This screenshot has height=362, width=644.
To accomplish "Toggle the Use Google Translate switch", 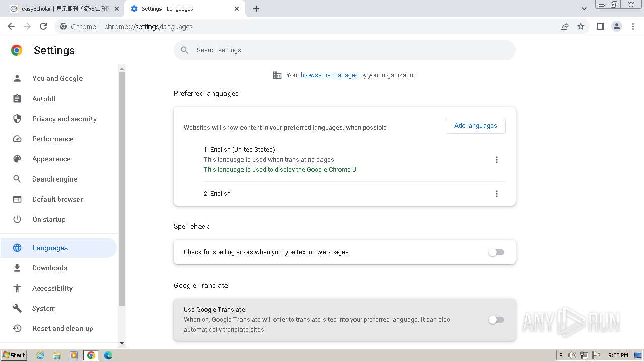I will point(496,320).
